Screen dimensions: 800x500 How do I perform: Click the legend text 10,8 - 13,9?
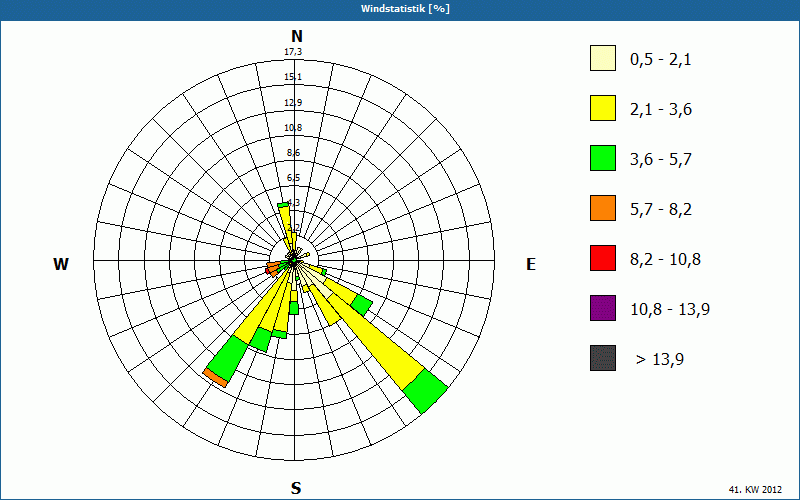[x=670, y=310]
